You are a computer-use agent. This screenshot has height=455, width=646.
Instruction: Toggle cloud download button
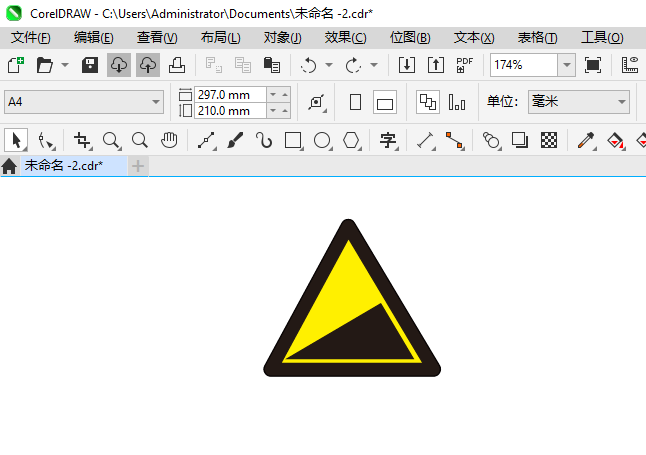click(x=119, y=65)
